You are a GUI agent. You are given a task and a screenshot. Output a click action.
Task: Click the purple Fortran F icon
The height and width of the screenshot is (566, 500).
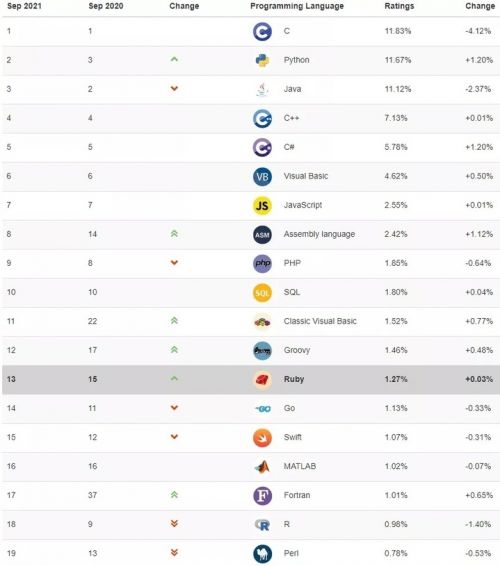coord(262,496)
